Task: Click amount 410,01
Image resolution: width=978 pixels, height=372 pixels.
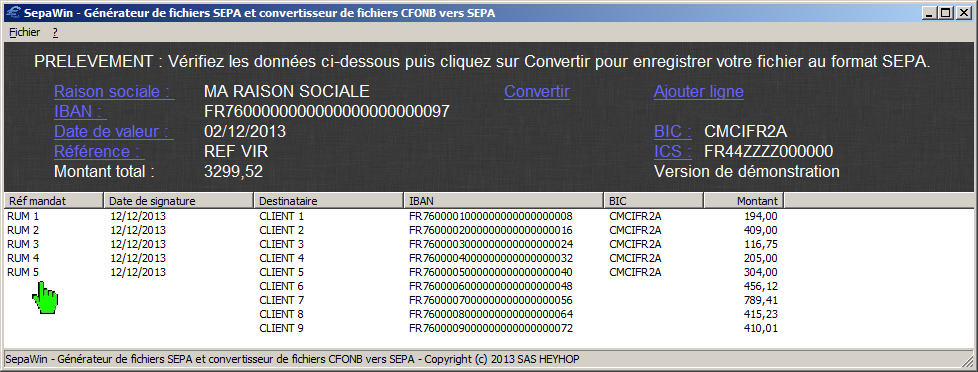Action: tap(761, 328)
